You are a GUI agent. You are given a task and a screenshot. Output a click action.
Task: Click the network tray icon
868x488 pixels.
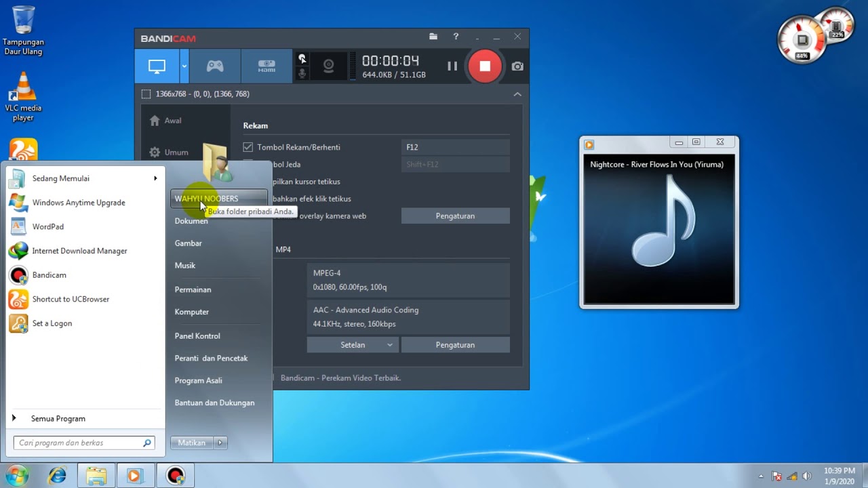click(x=791, y=476)
